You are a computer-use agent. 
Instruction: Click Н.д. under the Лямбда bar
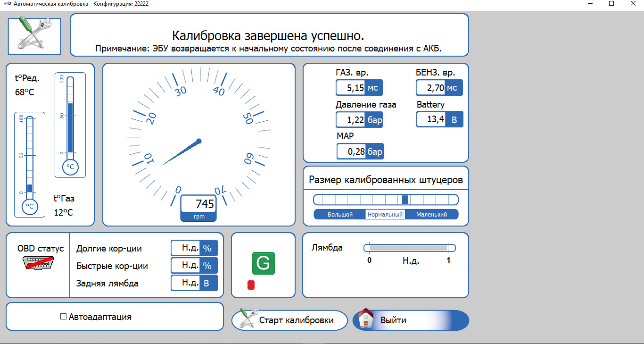pos(411,260)
